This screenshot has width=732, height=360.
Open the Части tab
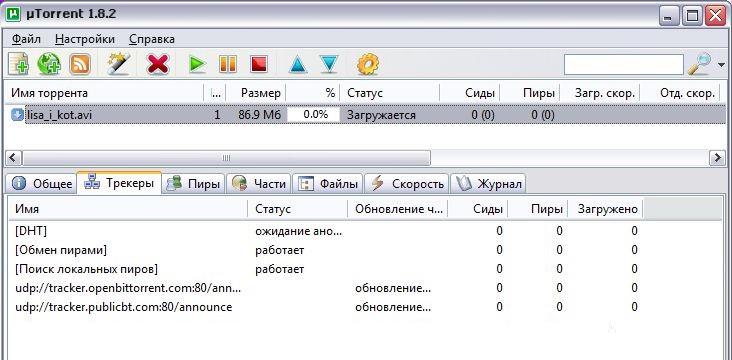[x=259, y=184]
